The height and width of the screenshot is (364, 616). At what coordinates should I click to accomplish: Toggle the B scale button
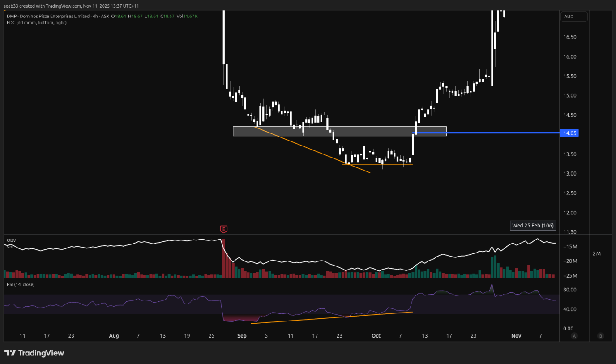[600, 336]
